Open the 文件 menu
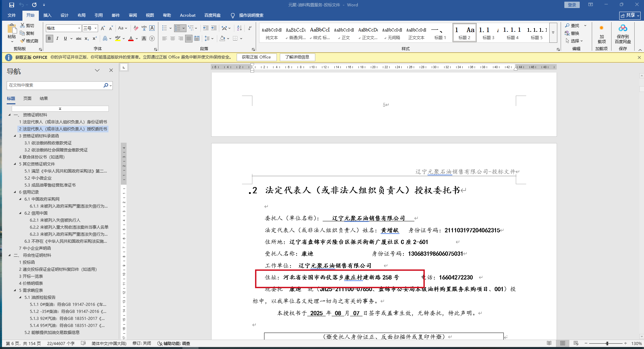Image resolution: width=644 pixels, height=349 pixels. pos(12,15)
